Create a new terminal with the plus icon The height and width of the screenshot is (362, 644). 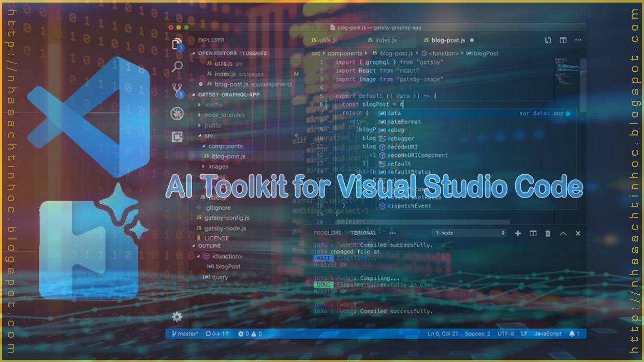[518, 233]
